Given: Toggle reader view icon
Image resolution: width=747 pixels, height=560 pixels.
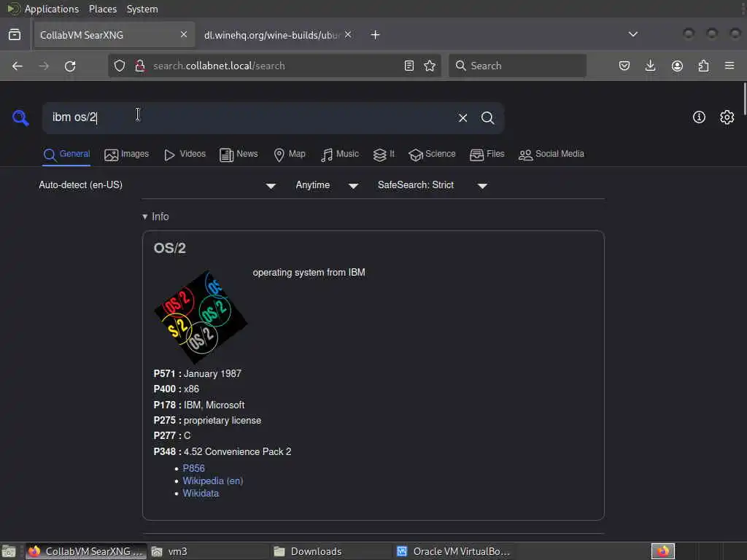Looking at the screenshot, I should coord(409,66).
